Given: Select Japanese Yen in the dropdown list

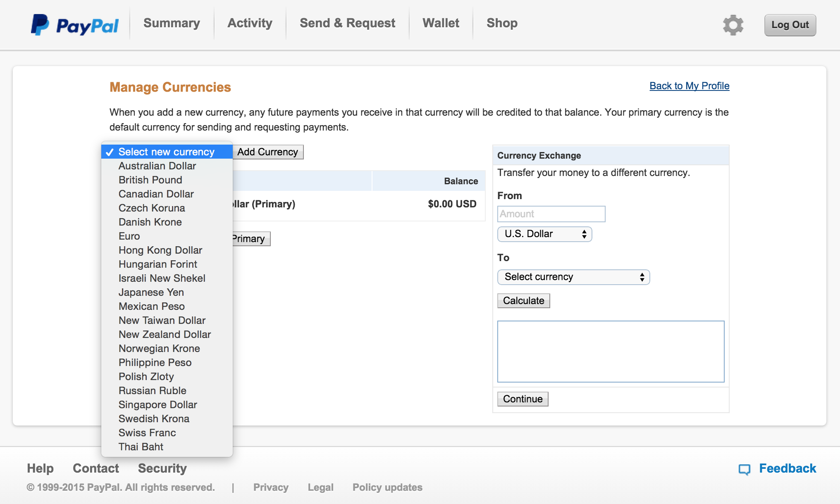Looking at the screenshot, I should (x=151, y=292).
